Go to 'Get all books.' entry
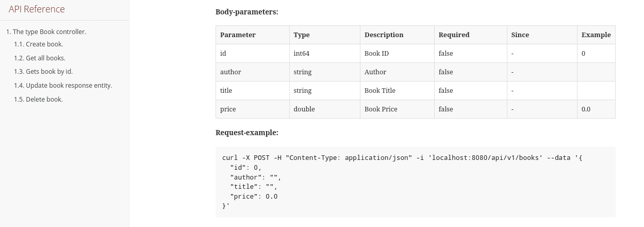 tap(40, 58)
